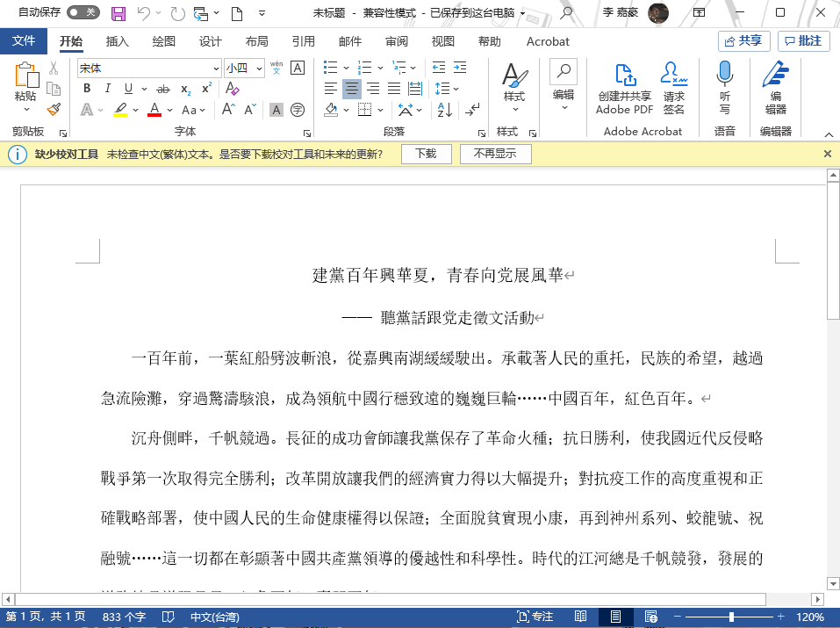The image size is (840, 628).
Task: Open the Font dialog launcher
Action: [307, 133]
